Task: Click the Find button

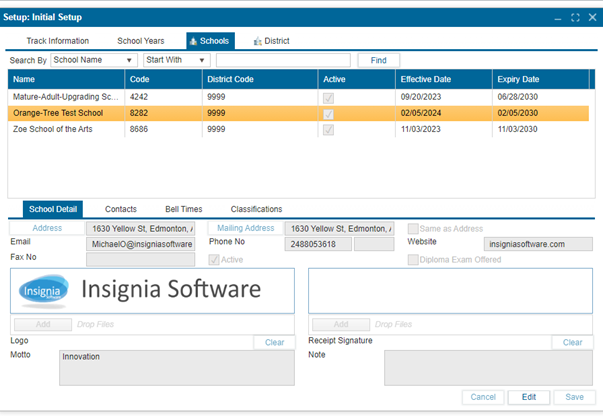Action: point(378,60)
